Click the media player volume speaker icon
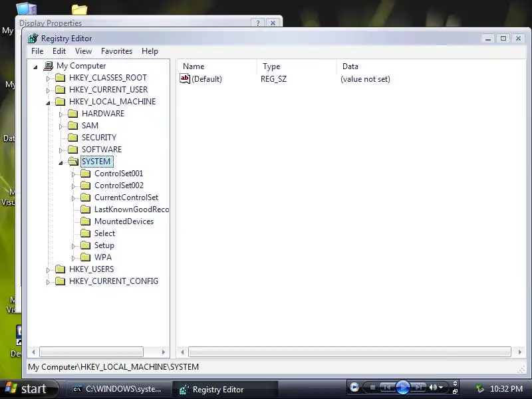The width and height of the screenshot is (532, 399). pos(433,387)
